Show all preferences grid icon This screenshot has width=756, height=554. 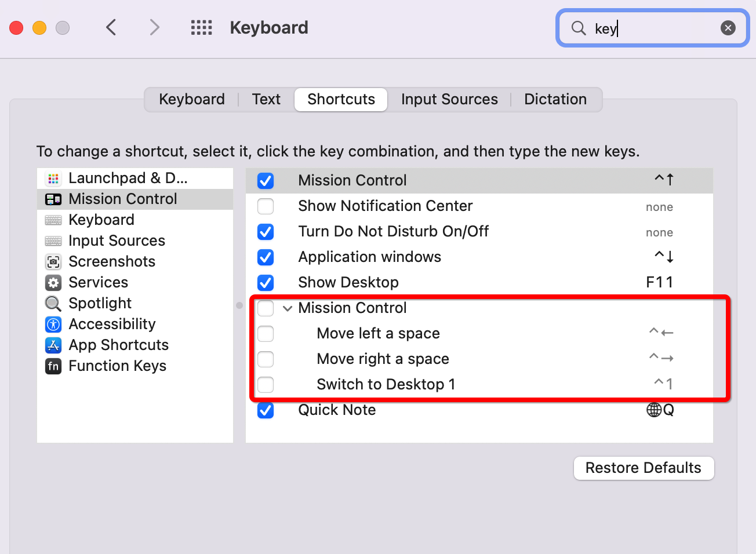(x=201, y=28)
